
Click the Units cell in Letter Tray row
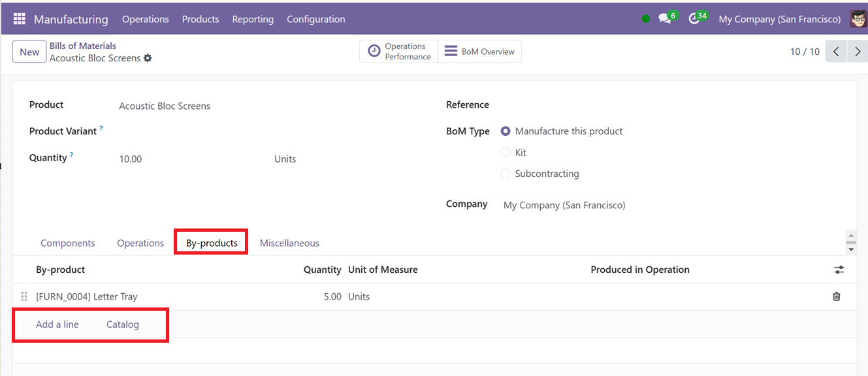pos(359,296)
